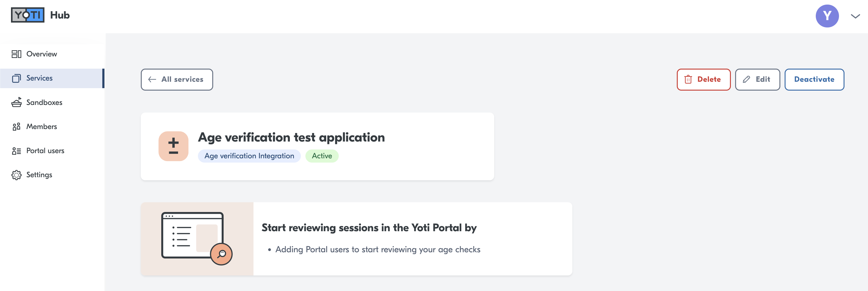Click the Yoti logo icon
Image resolution: width=868 pixels, height=291 pixels.
27,15
